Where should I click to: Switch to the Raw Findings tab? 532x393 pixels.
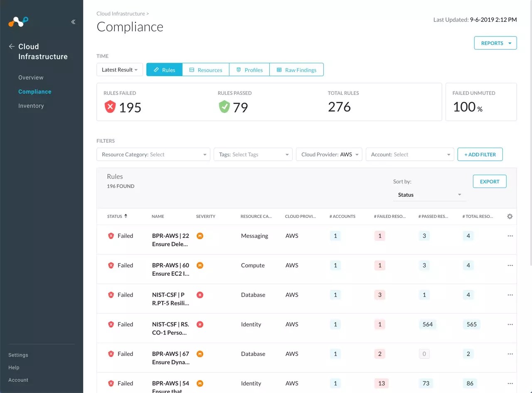coord(297,70)
